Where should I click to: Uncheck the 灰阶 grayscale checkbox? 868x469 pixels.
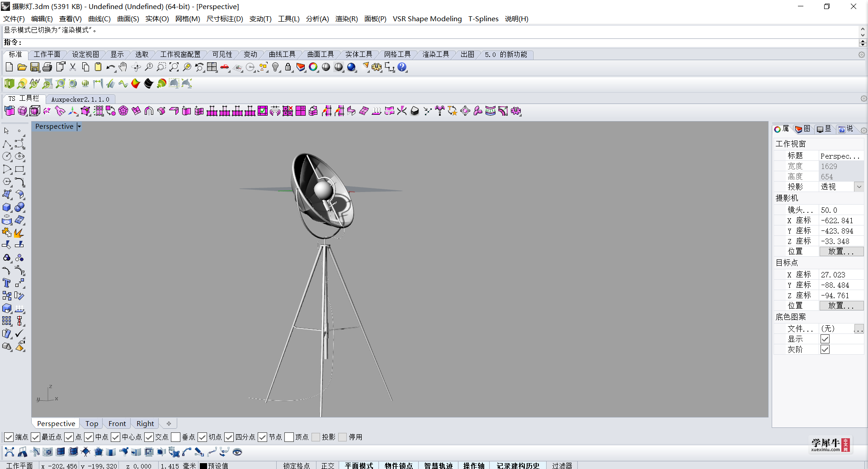pyautogui.click(x=825, y=349)
